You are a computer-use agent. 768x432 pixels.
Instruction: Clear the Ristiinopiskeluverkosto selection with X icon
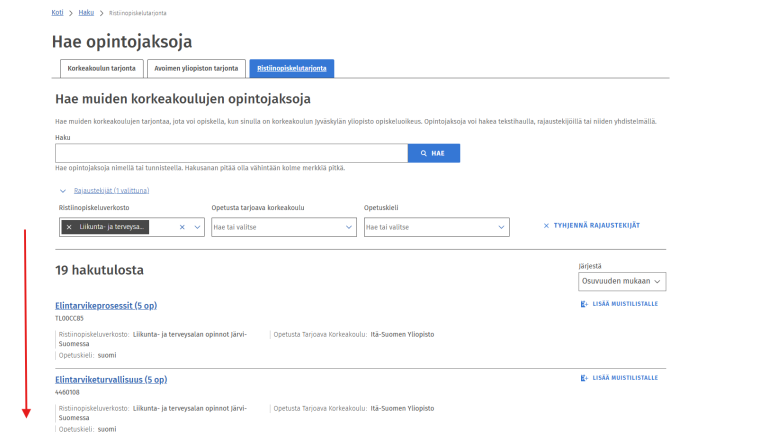(x=182, y=227)
